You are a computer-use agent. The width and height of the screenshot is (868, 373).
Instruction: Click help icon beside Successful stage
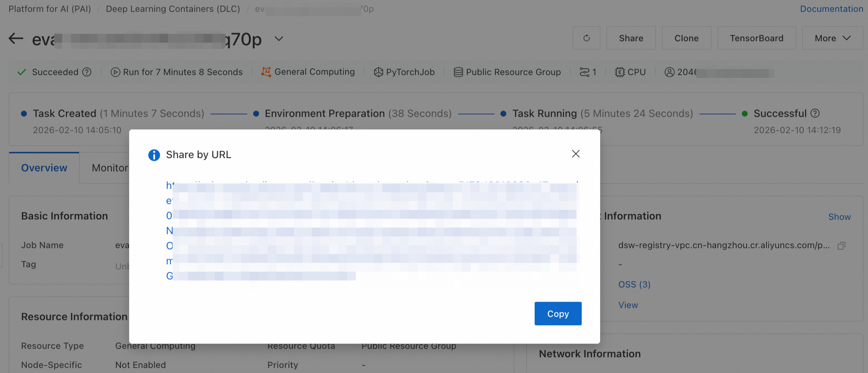tap(815, 113)
